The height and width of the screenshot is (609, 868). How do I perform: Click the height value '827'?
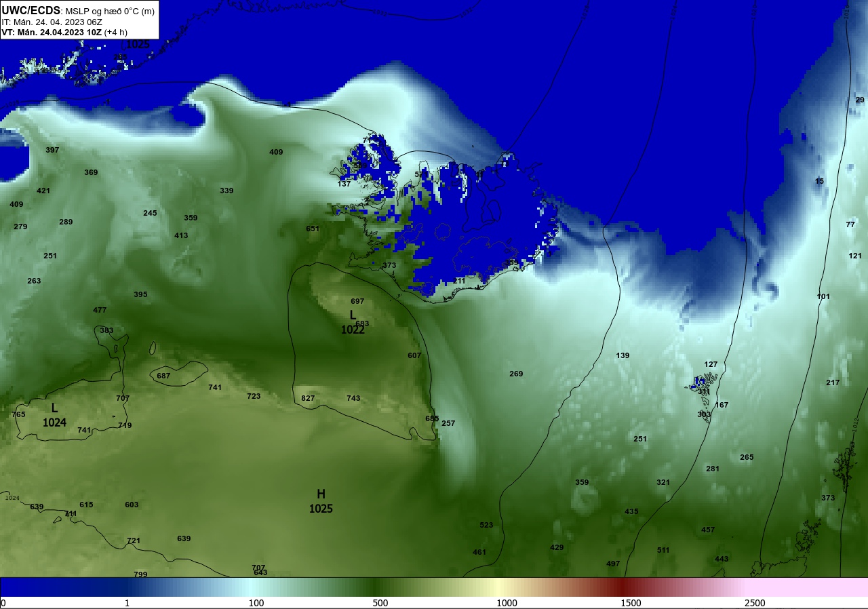point(308,398)
